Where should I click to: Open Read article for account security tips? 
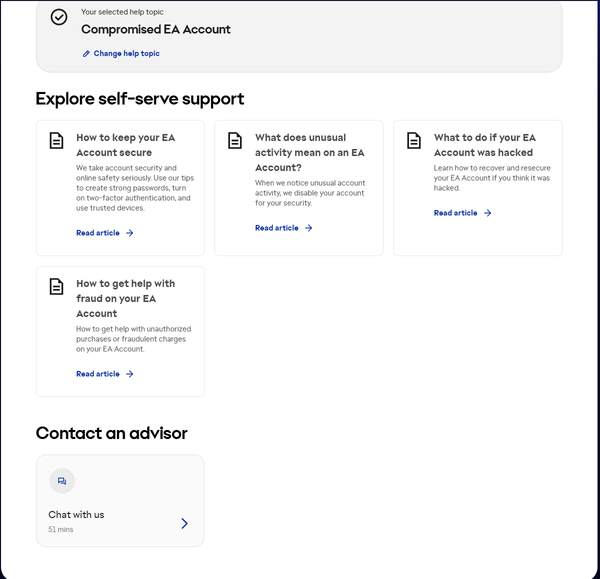98,233
